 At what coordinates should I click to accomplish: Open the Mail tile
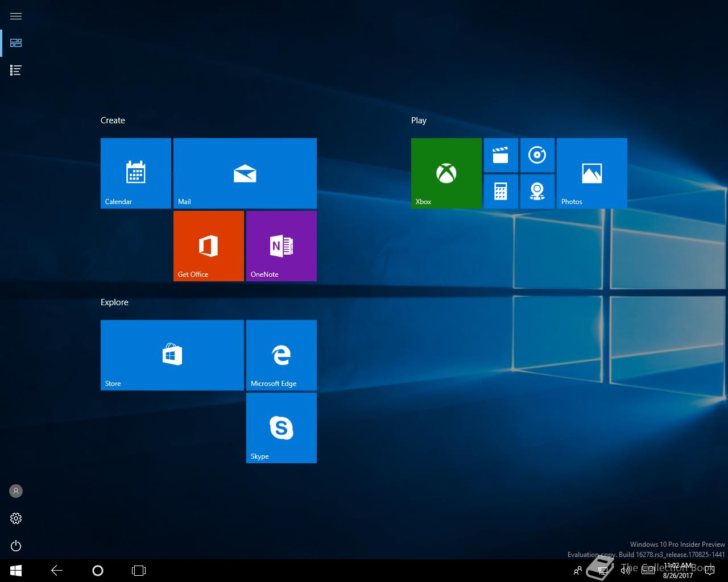coord(245,173)
